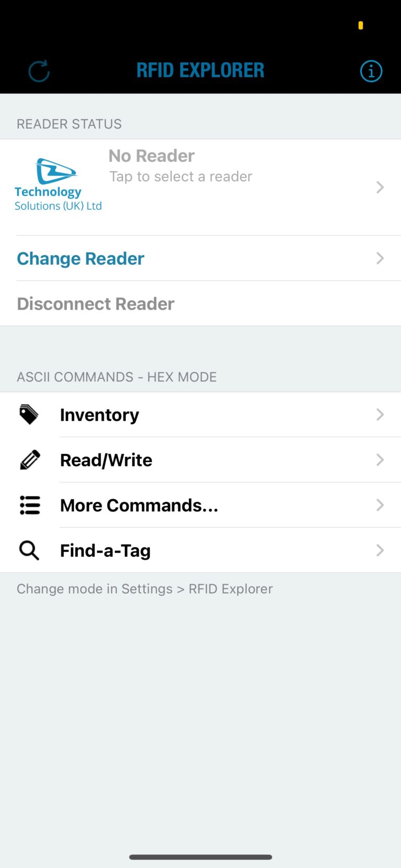The image size is (401, 868).
Task: Tap the refresh reader icon
Action: click(39, 71)
